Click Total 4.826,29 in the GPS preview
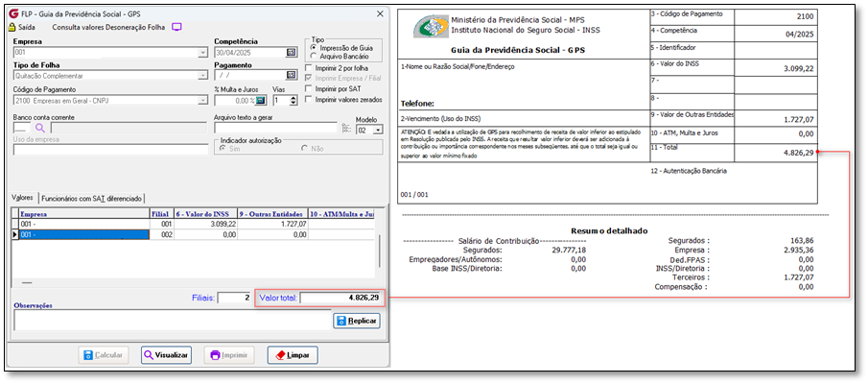 click(x=798, y=153)
